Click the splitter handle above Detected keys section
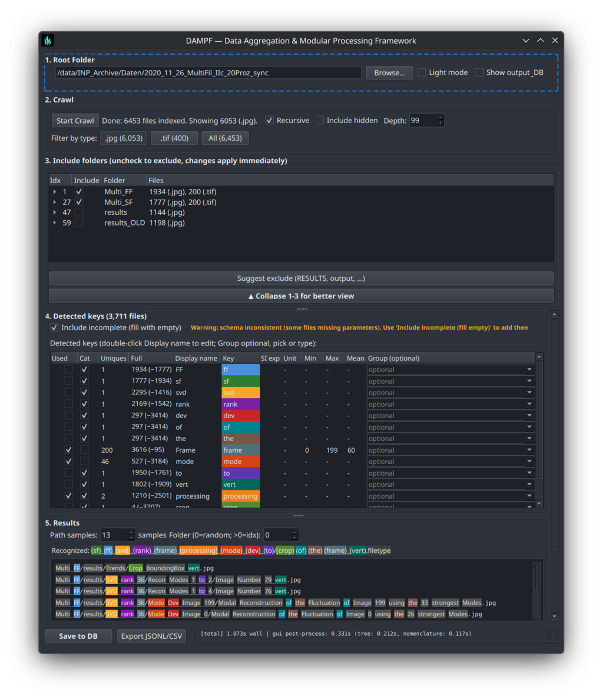Image resolution: width=603 pixels, height=700 pixels. coord(303,308)
